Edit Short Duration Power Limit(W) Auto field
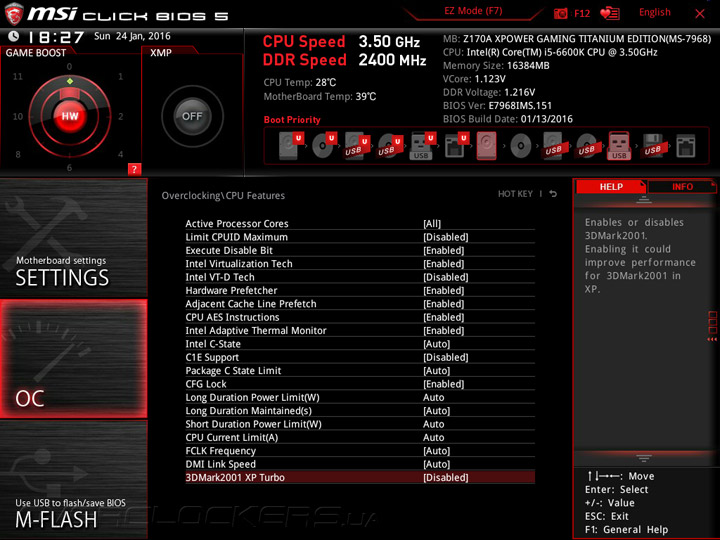This screenshot has width=720, height=540. pyautogui.click(x=433, y=424)
